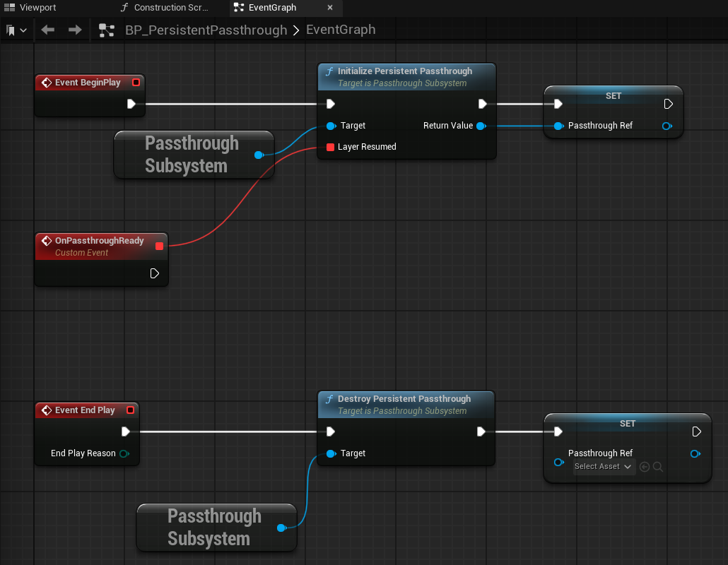Select the Initialize Persistent Passthrough node
Screen dimensions: 728x565
[x=405, y=71]
